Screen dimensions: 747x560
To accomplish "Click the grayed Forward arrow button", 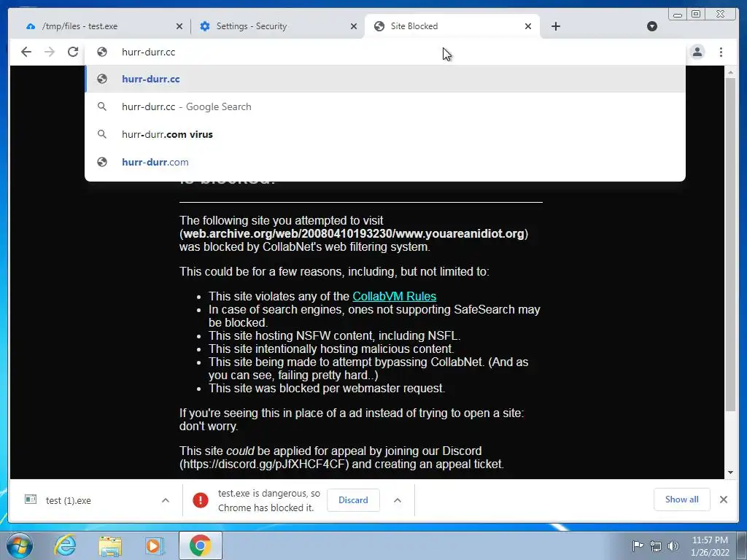I will pyautogui.click(x=50, y=52).
